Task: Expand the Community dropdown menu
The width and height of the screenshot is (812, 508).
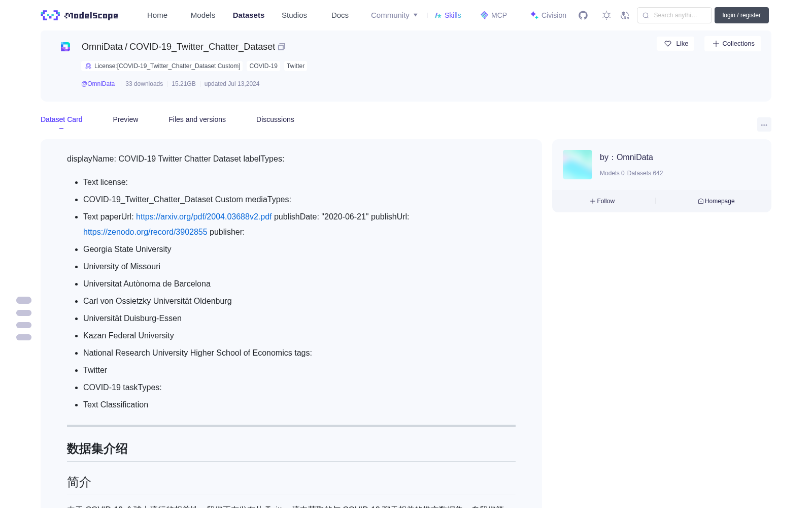Action: [394, 15]
